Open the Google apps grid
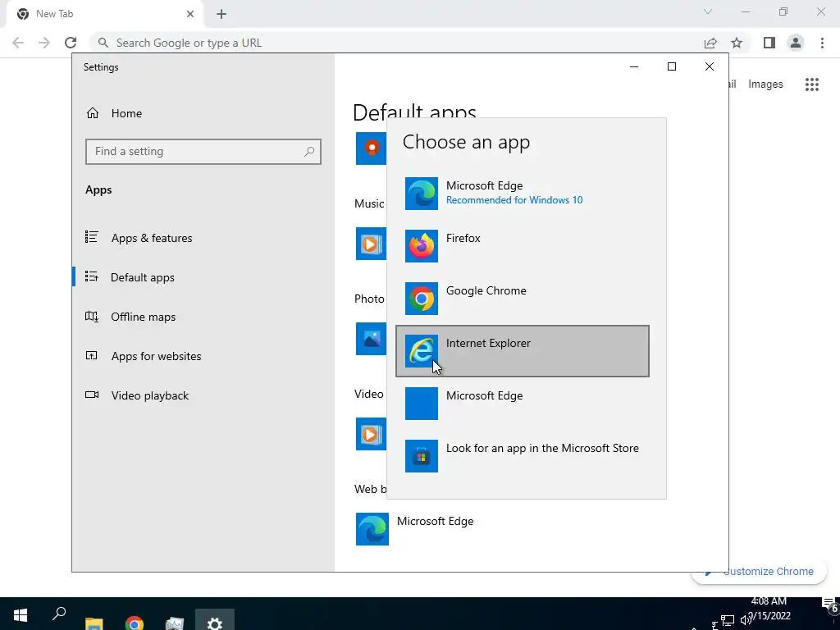 (x=811, y=84)
